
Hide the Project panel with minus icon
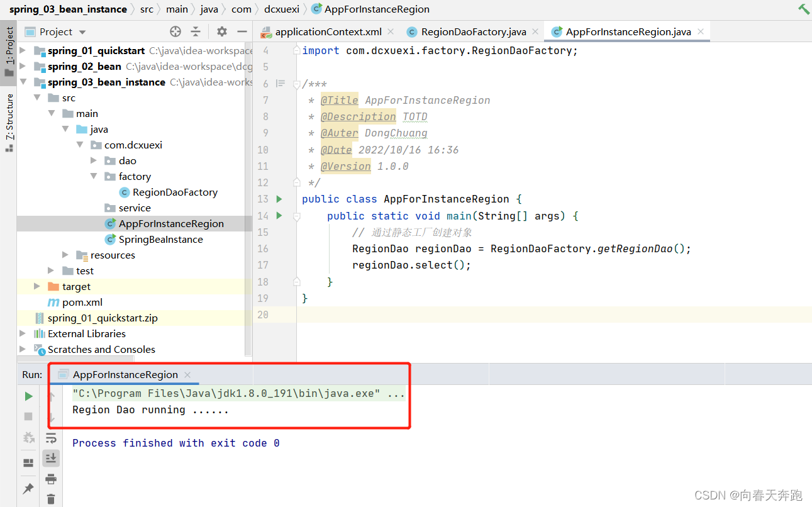242,31
